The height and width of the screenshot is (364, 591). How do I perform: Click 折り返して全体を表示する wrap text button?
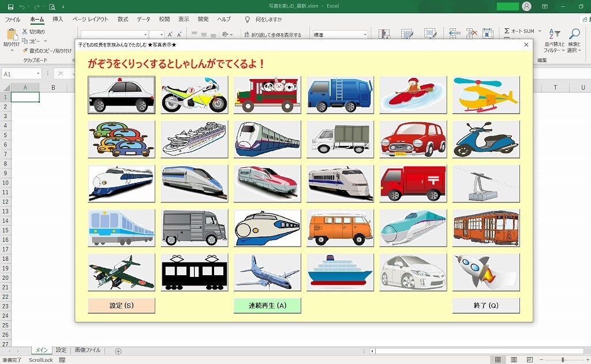click(272, 35)
